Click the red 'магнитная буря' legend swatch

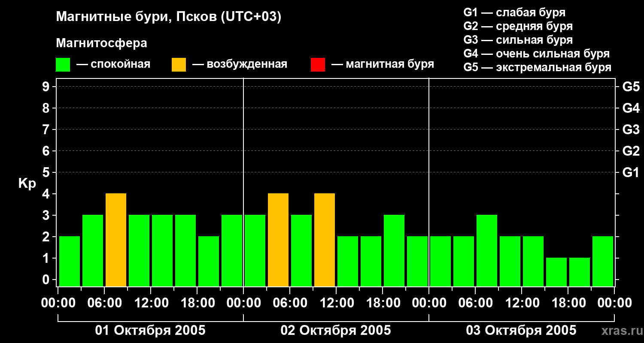[318, 65]
